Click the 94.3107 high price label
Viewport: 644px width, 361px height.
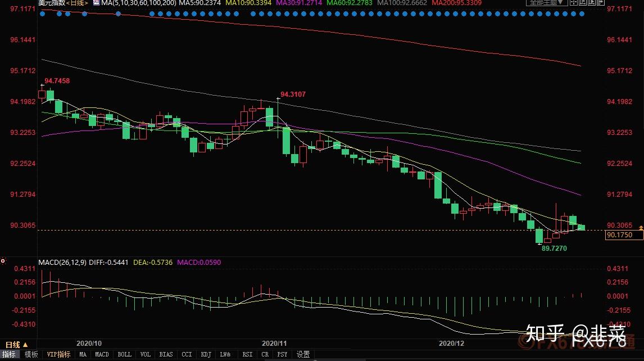[293, 94]
